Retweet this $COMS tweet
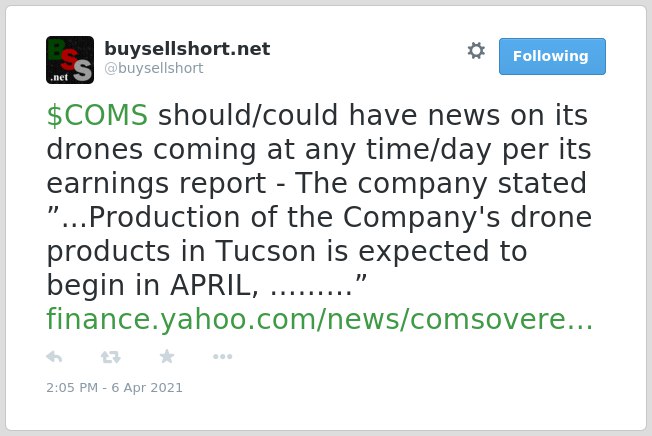Viewport: 652px width, 436px height. pyautogui.click(x=111, y=357)
